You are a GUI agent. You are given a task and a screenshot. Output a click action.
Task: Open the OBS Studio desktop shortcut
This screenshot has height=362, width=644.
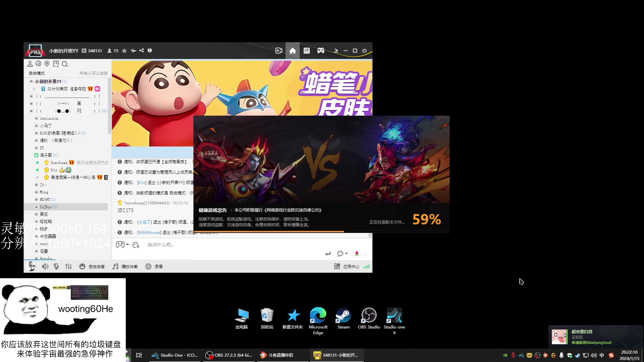click(369, 319)
